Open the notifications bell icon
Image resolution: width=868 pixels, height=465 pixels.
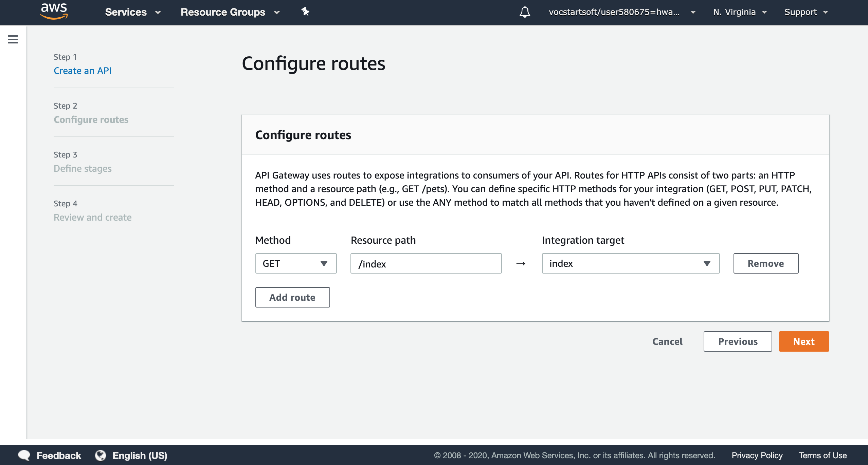(525, 12)
